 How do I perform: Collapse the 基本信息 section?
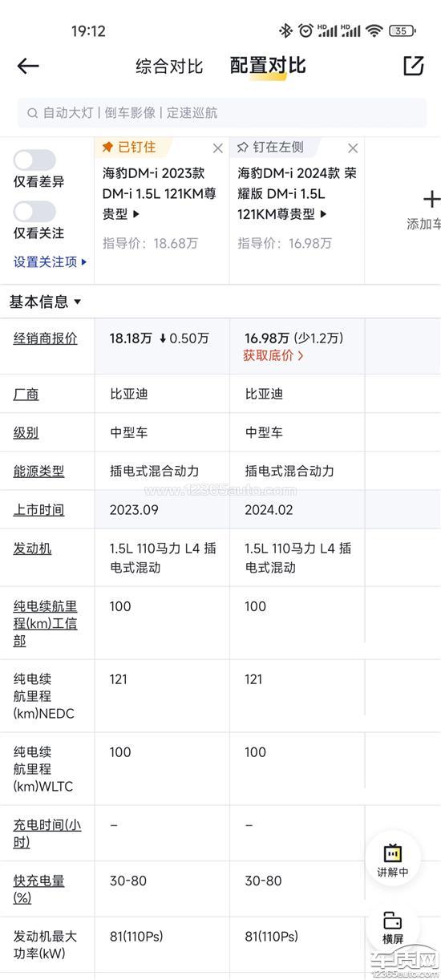pos(45,302)
